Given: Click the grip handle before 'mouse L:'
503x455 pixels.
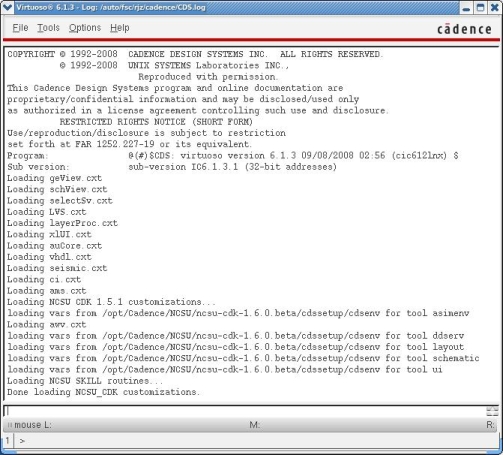Looking at the screenshot, I should (x=9, y=425).
